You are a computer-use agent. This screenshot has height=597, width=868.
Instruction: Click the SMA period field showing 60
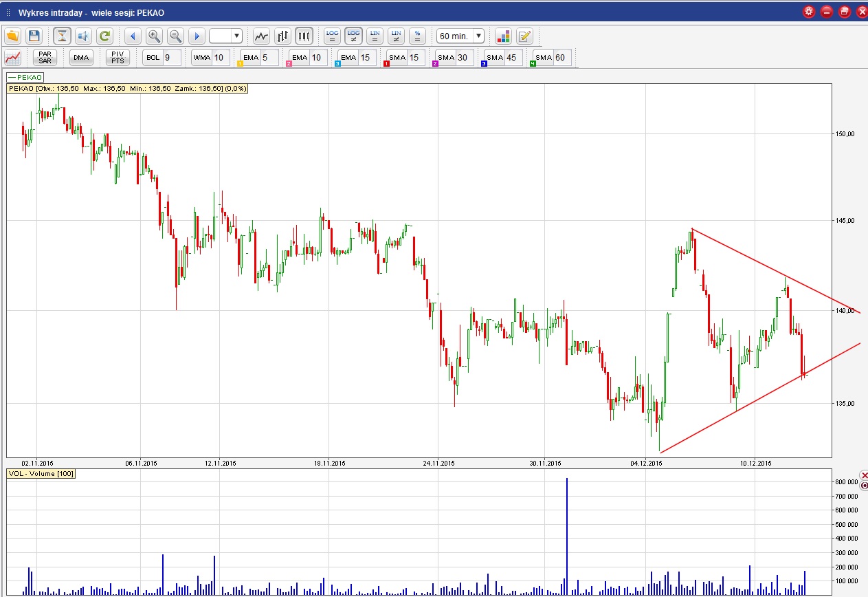(562, 57)
